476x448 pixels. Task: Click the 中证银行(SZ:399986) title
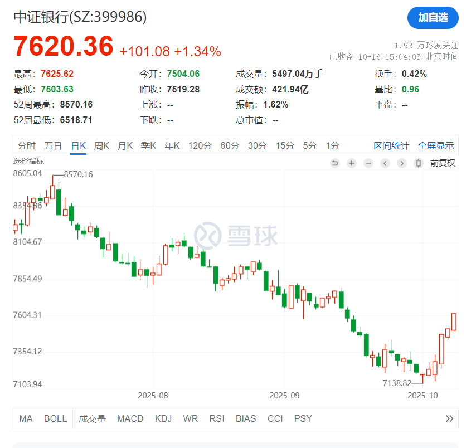pyautogui.click(x=80, y=17)
